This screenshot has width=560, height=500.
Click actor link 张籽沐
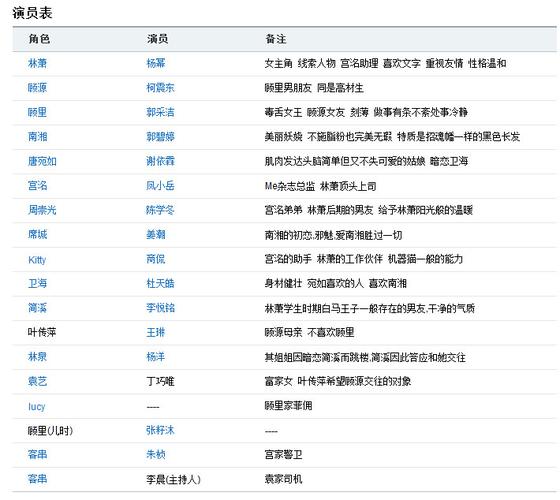(x=160, y=430)
